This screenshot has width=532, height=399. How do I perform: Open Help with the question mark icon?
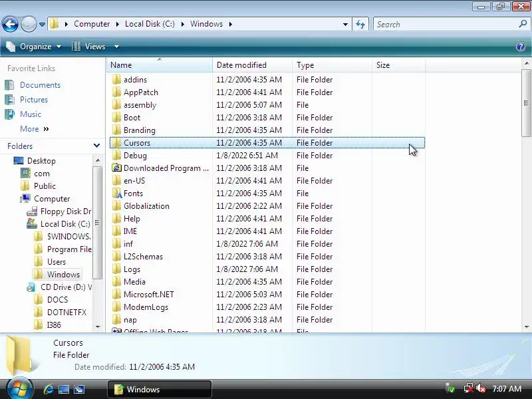[521, 47]
